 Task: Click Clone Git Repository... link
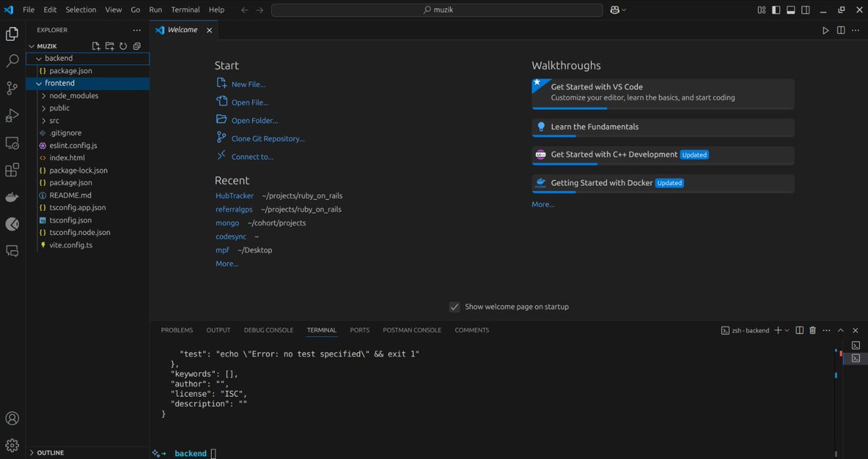tap(268, 139)
